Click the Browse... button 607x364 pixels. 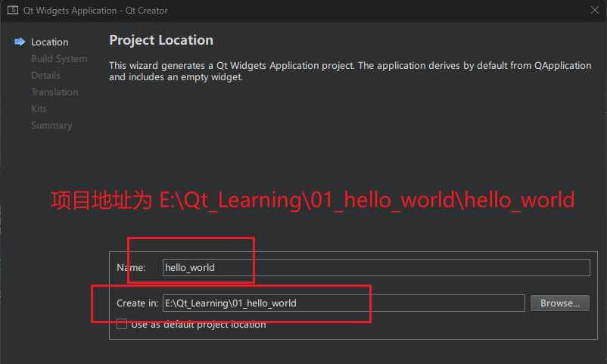(x=560, y=303)
